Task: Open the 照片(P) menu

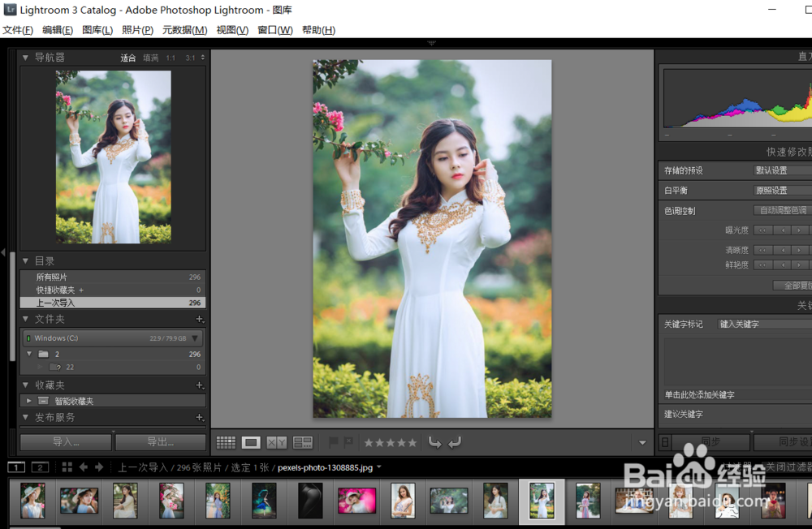Action: (138, 30)
